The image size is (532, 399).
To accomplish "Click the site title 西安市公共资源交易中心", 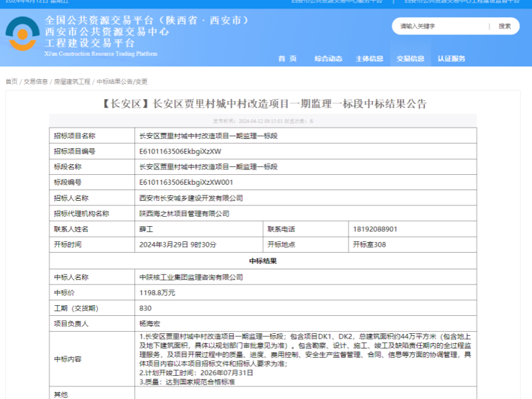I will 107,31.
